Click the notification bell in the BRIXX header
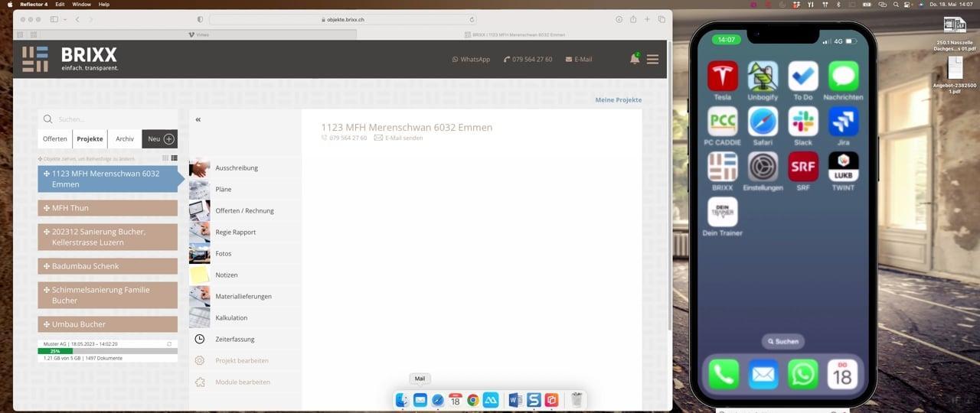 pyautogui.click(x=635, y=59)
